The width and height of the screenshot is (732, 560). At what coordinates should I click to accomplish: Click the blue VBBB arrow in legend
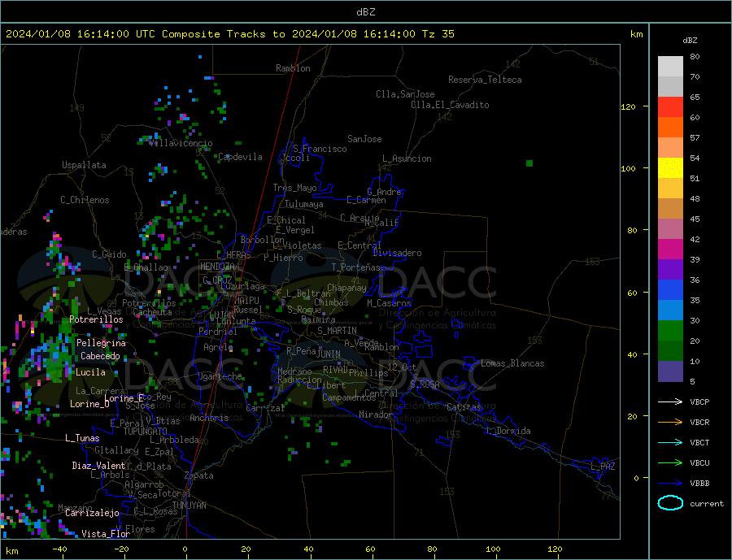[670, 484]
